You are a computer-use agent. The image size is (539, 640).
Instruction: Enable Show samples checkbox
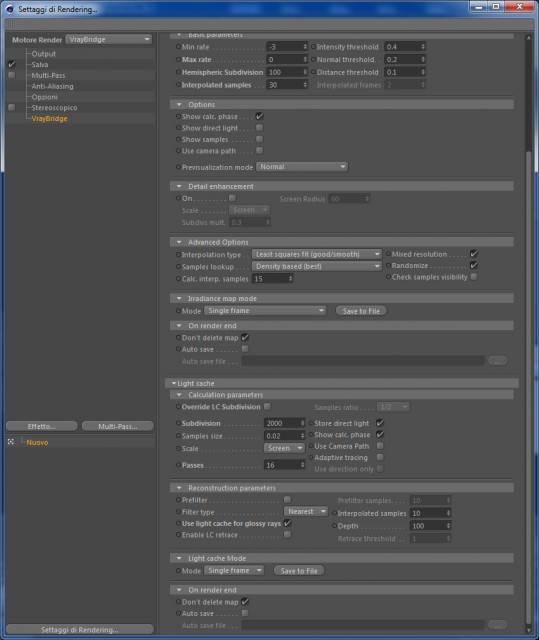coord(260,139)
